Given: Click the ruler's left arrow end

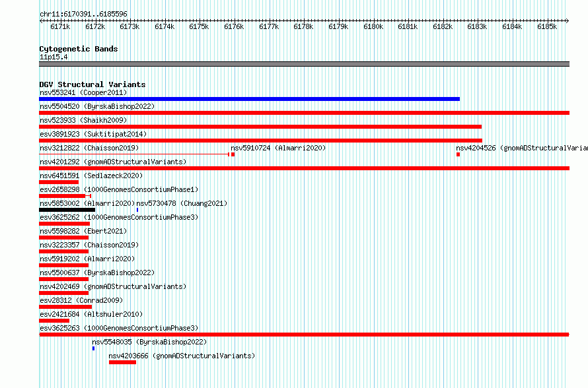Looking at the screenshot, I should tap(41, 21).
